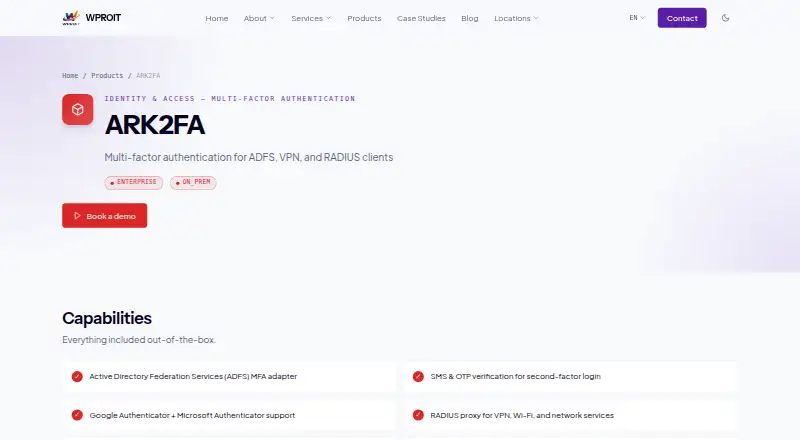This screenshot has width=800, height=440.
Task: Click RADIUS proxy for VPN, Wi-Fi text
Action: [522, 415]
